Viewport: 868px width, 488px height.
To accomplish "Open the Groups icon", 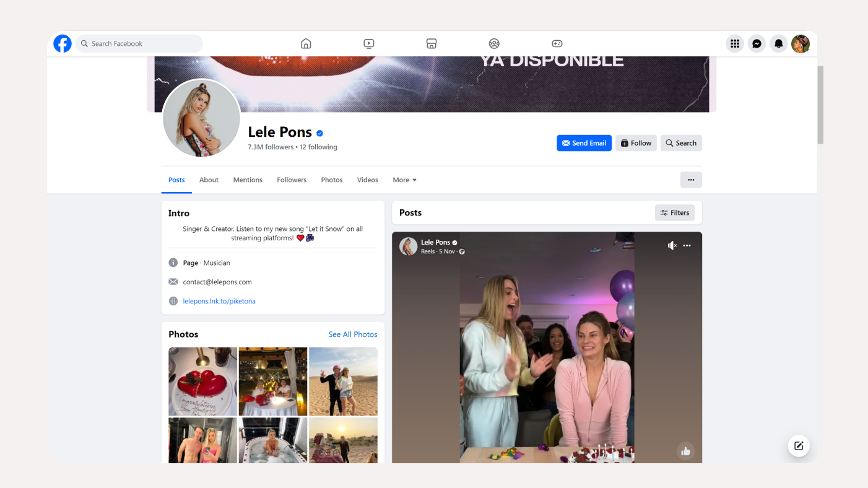I will pyautogui.click(x=494, y=43).
